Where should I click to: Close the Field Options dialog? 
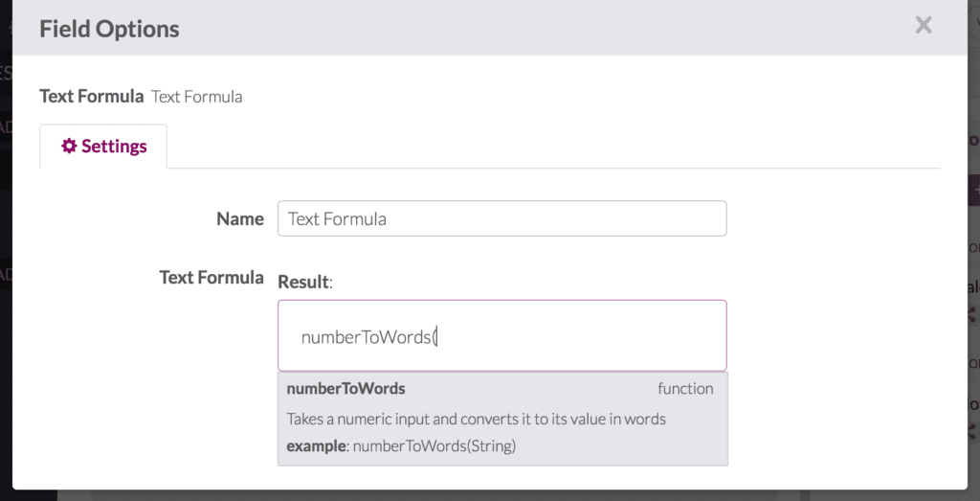(x=923, y=26)
